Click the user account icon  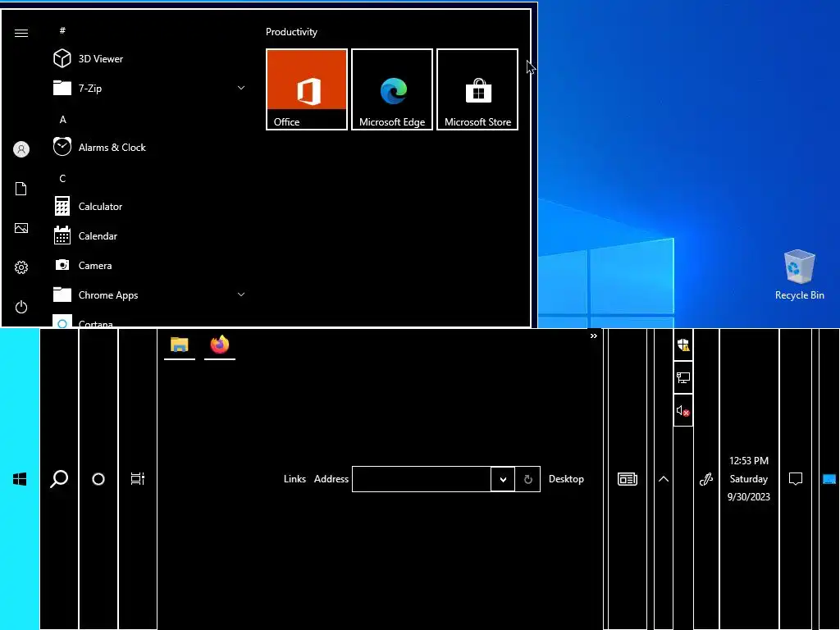[21, 149]
